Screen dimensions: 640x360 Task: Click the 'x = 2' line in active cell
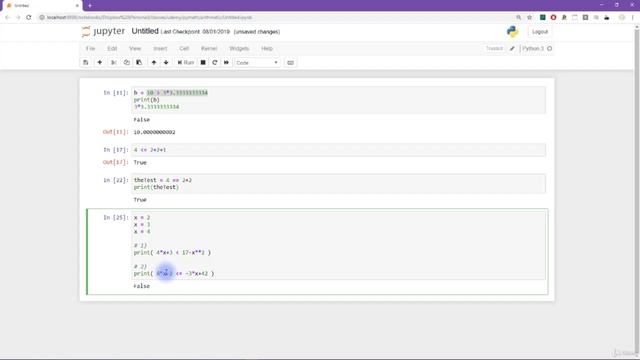pos(142,217)
